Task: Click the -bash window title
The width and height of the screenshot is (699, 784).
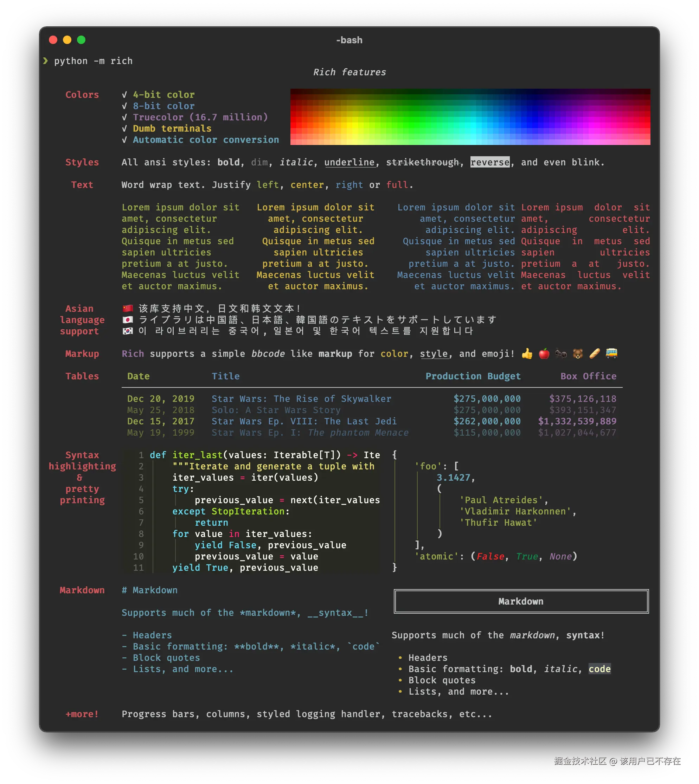Action: click(x=349, y=40)
